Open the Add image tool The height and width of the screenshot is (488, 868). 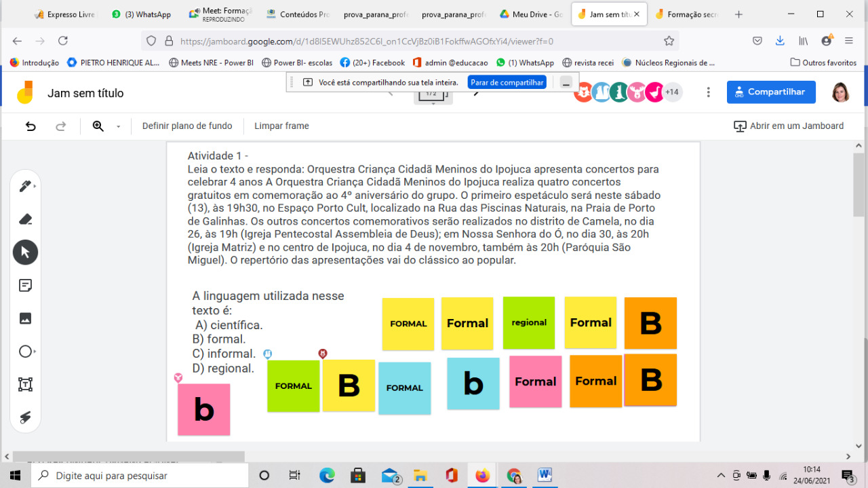coord(26,318)
